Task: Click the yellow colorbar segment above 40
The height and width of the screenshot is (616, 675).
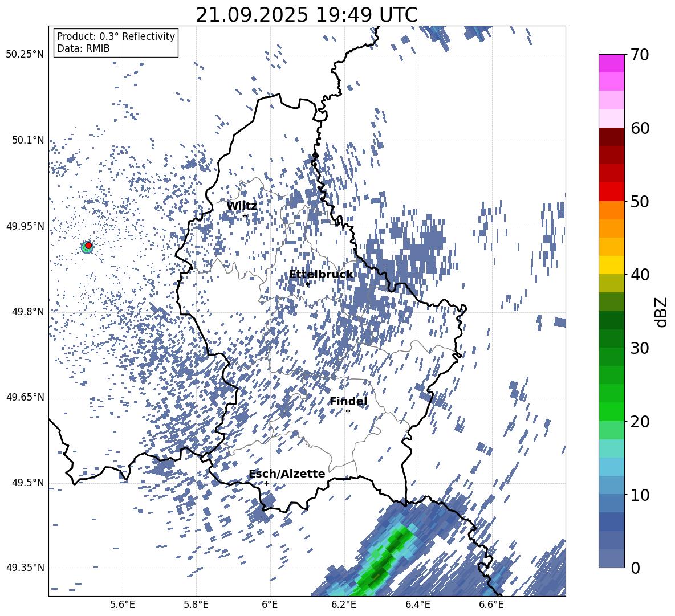Action: 611,265
